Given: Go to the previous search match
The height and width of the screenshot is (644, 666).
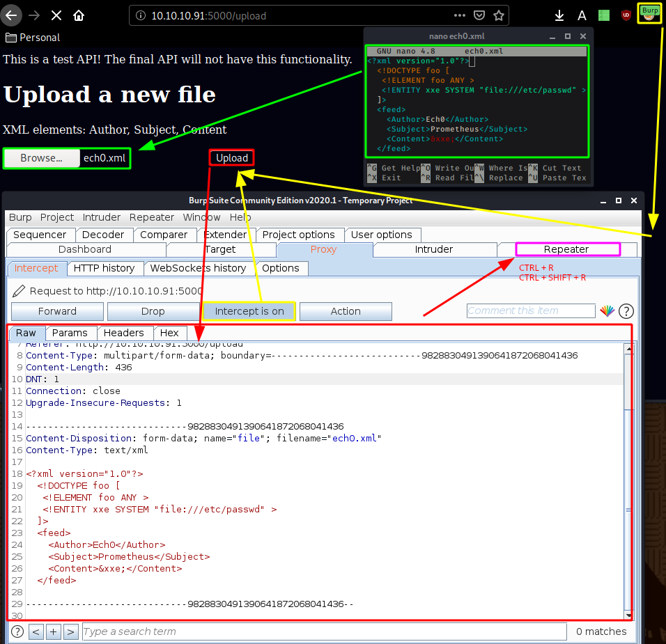Looking at the screenshot, I should (36, 631).
